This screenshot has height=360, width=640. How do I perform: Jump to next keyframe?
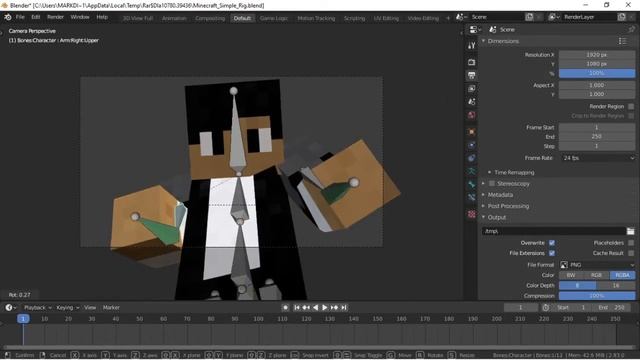point(334,307)
